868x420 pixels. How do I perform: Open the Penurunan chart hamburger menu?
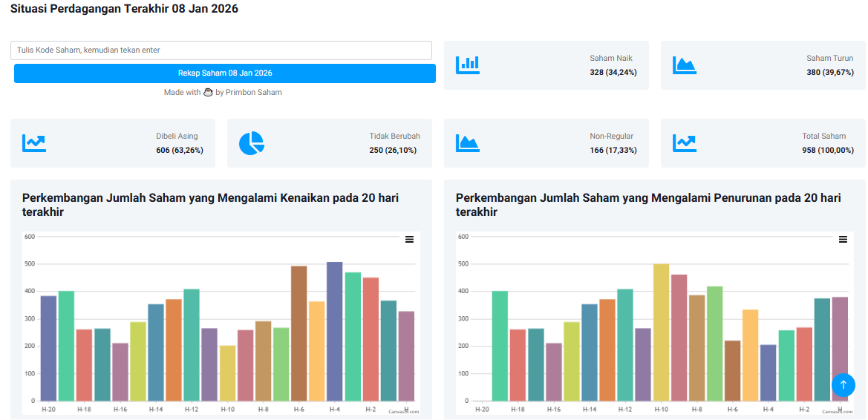tap(843, 239)
